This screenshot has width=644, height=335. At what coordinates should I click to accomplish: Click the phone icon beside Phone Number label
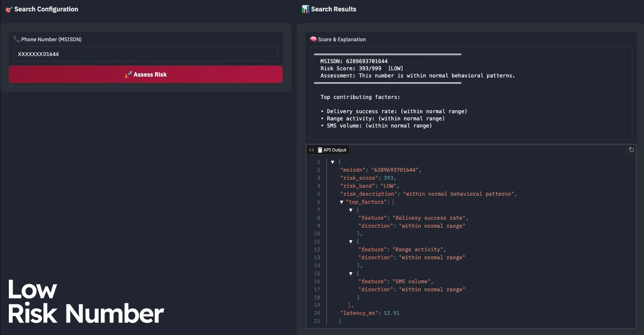pos(17,39)
